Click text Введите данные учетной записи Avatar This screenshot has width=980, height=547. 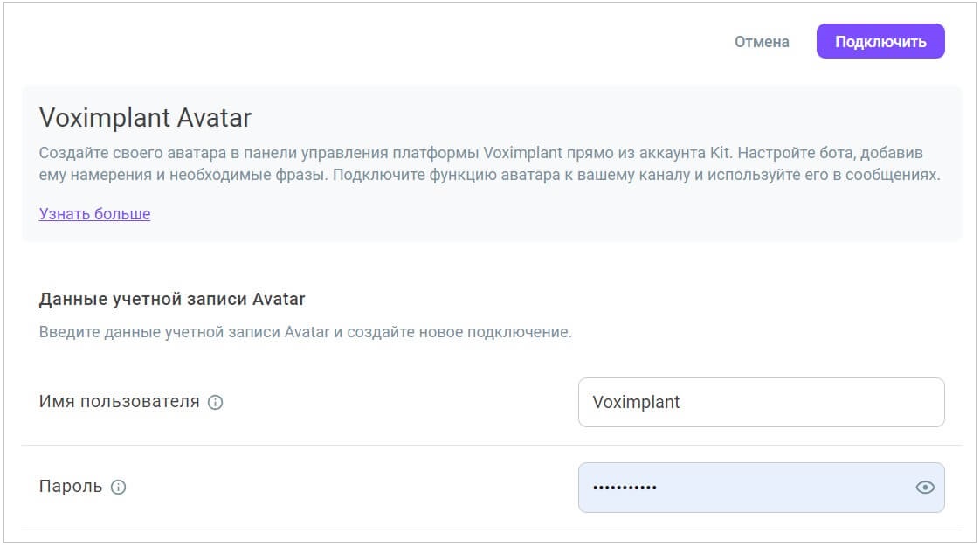pyautogui.click(x=305, y=332)
